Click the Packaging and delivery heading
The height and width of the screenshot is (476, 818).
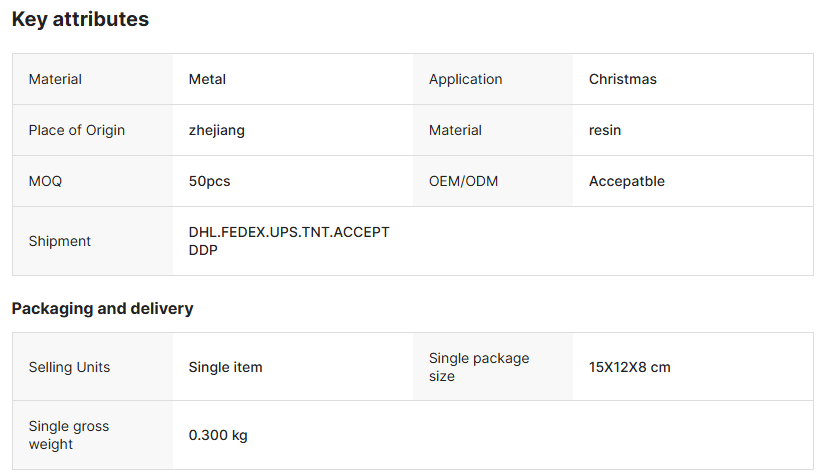click(x=102, y=308)
